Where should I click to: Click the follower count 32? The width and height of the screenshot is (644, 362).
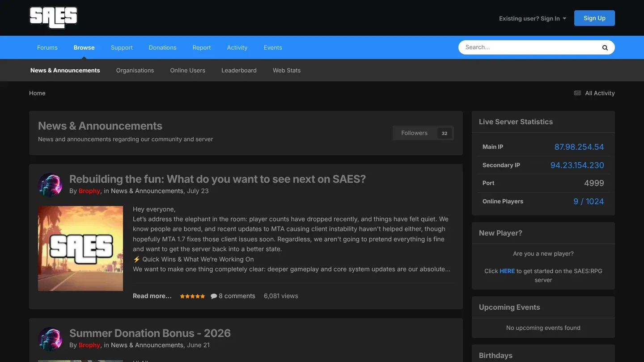click(444, 133)
